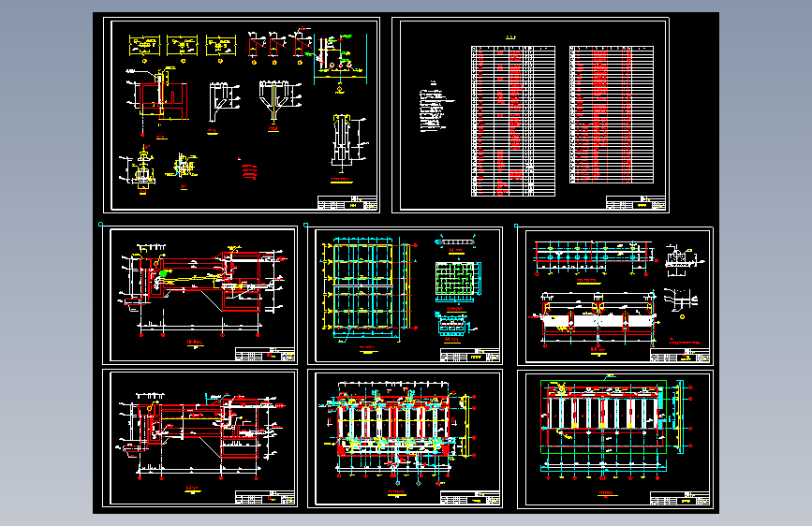Select the middle-left red section drawing sheet
812x526 pixels.
click(x=199, y=295)
